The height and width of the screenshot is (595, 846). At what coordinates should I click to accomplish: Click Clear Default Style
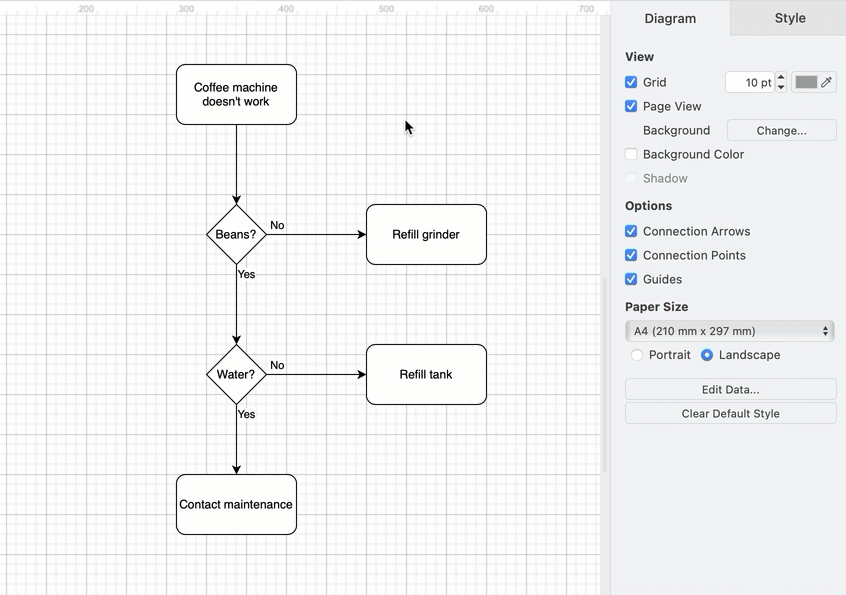click(730, 413)
